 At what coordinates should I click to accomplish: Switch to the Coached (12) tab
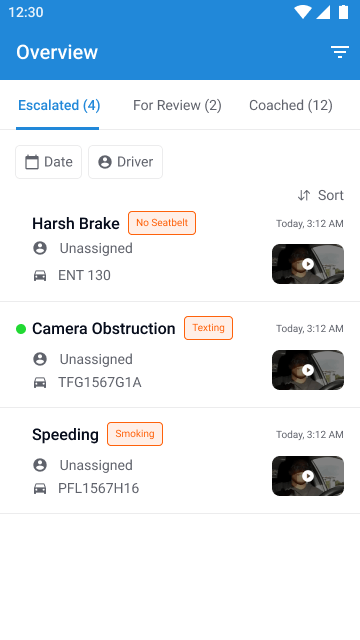[291, 105]
